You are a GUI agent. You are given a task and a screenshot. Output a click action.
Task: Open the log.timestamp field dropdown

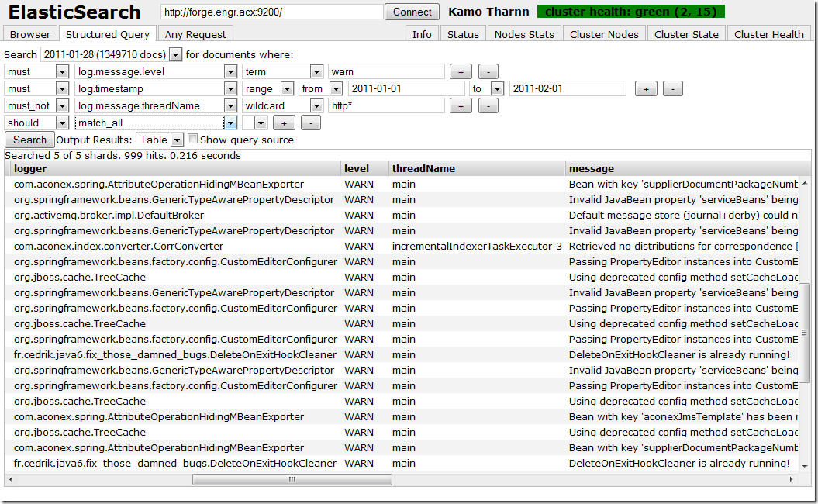tap(156, 88)
